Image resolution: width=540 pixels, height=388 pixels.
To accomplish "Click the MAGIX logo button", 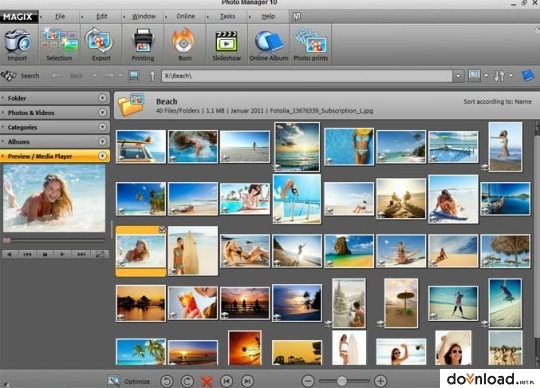I will [18, 17].
